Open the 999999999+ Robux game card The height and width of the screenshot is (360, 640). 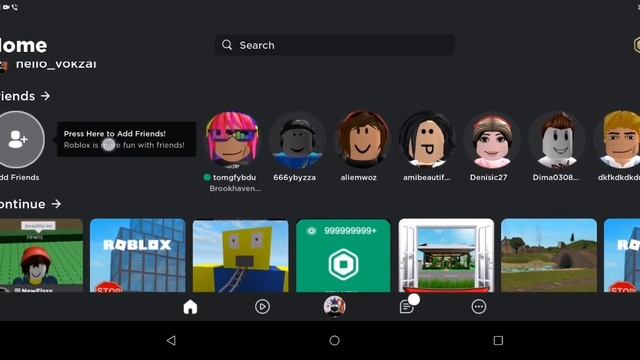[x=343, y=256]
